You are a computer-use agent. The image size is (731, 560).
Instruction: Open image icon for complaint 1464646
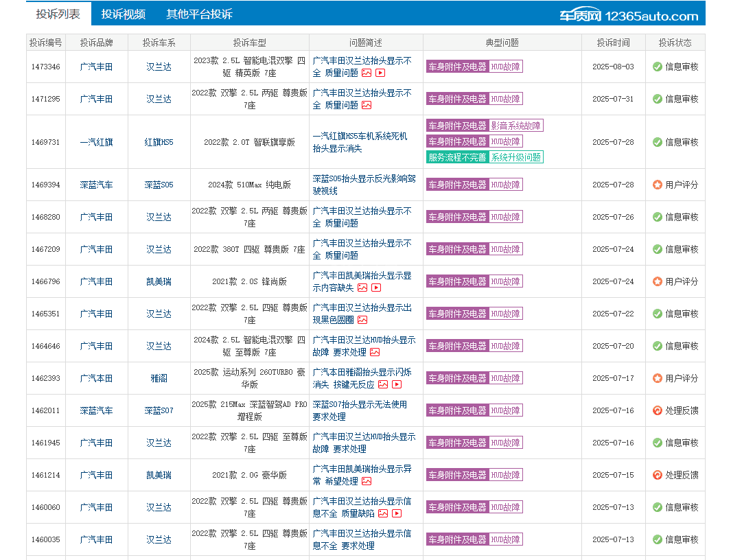click(375, 352)
